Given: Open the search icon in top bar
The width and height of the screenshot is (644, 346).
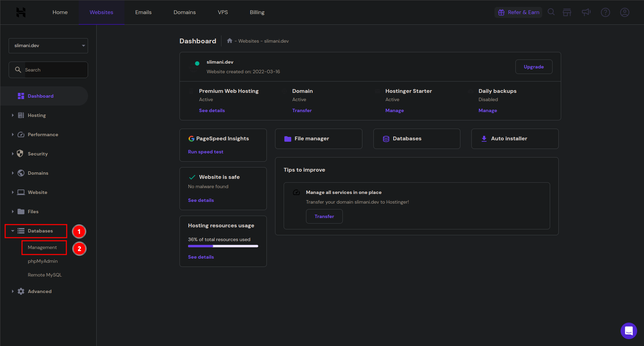Looking at the screenshot, I should point(551,12).
